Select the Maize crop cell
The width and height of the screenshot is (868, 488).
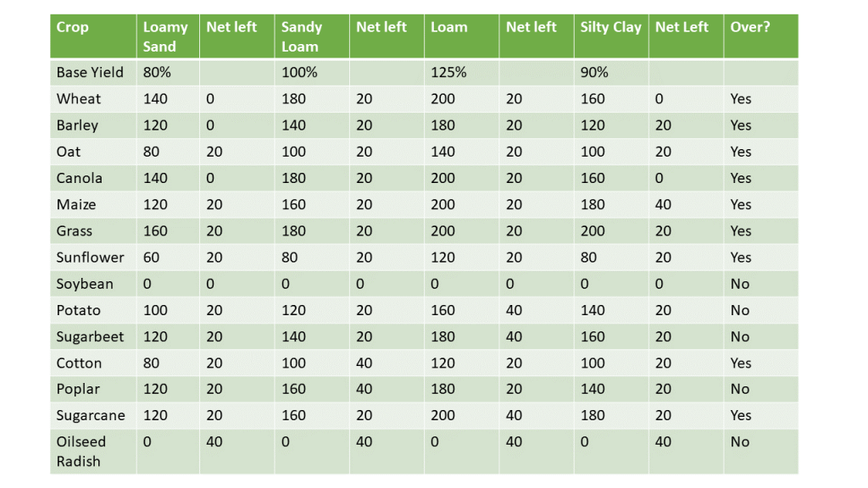(76, 204)
